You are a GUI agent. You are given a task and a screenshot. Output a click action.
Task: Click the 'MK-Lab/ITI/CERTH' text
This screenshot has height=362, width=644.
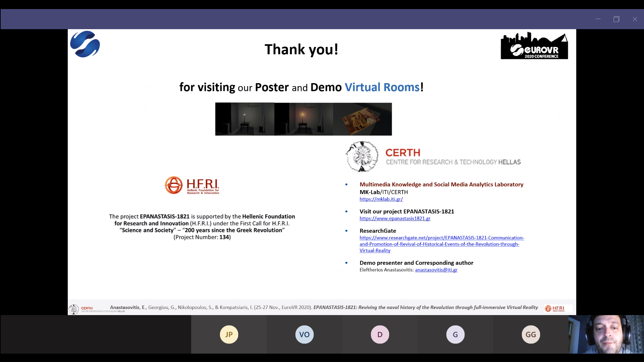coord(384,192)
